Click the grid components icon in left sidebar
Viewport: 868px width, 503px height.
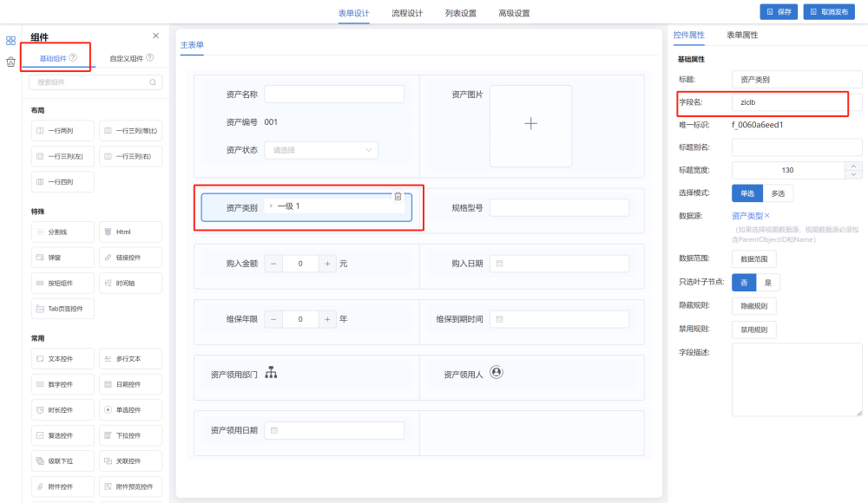(x=10, y=41)
